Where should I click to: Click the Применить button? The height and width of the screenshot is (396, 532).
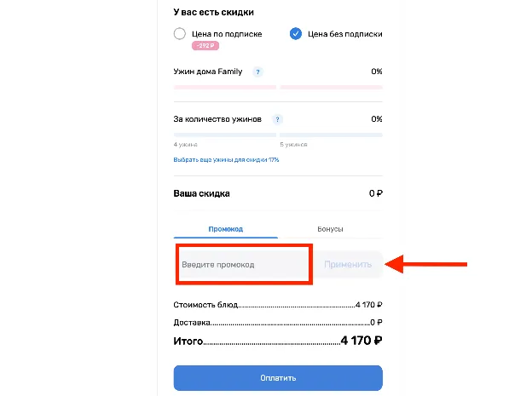tap(348, 265)
